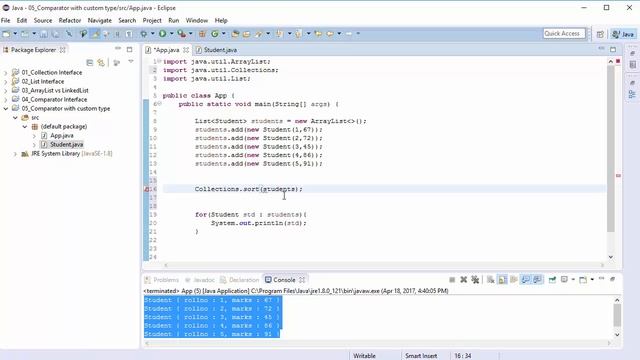Screen dimensions: 640x360
Task: Click the New file toolbar icon
Action: click(6, 34)
